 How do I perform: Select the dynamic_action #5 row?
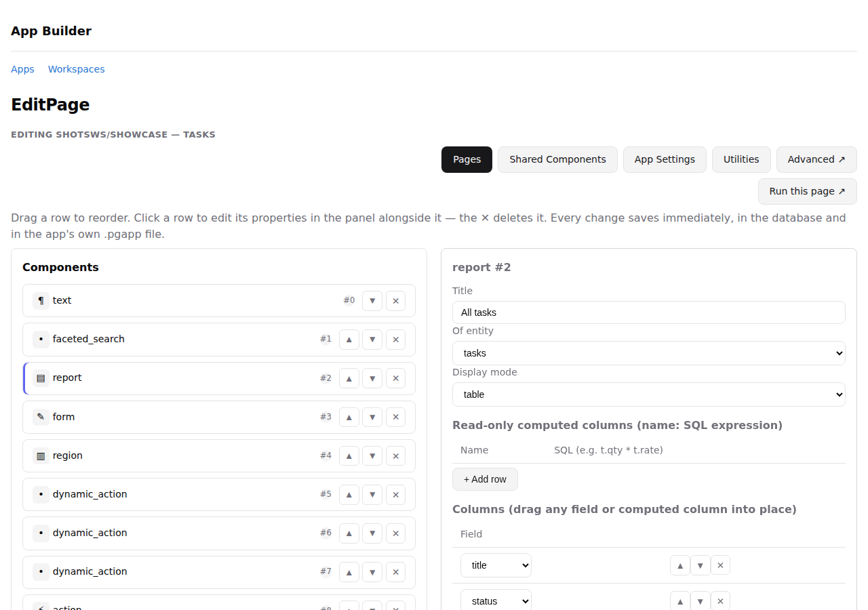(219, 494)
